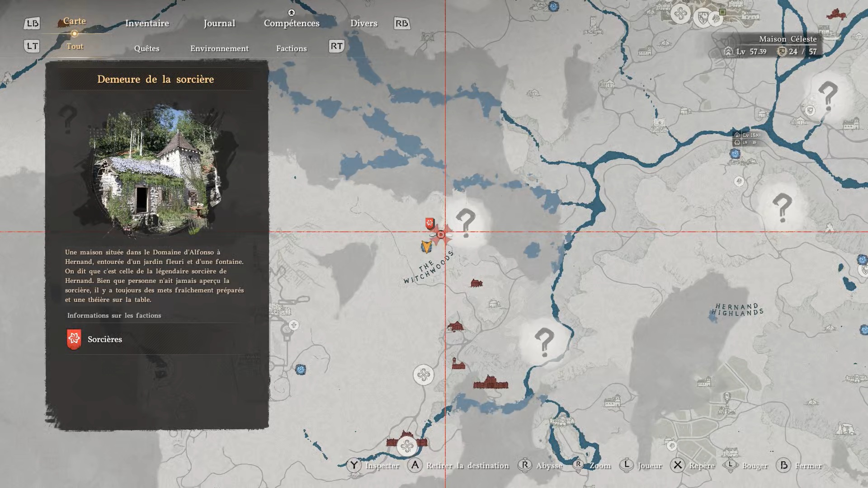Switch to the Journal tab
The width and height of the screenshot is (868, 488).
tap(219, 23)
